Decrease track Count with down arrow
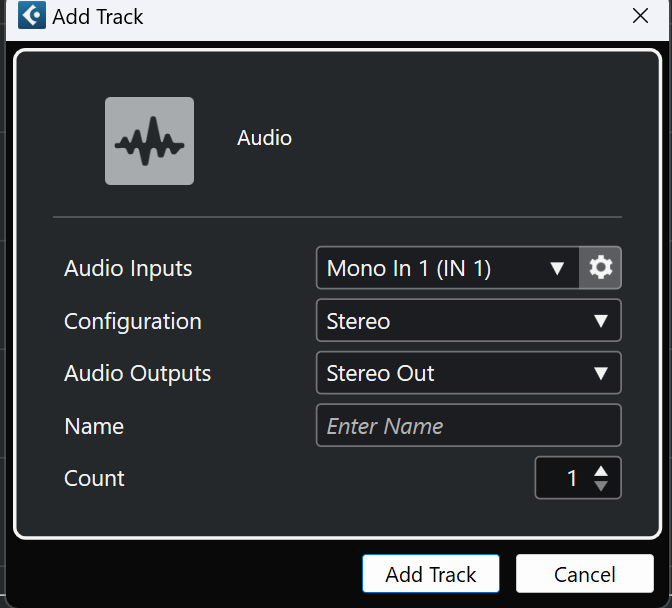The image size is (672, 608). 601,486
